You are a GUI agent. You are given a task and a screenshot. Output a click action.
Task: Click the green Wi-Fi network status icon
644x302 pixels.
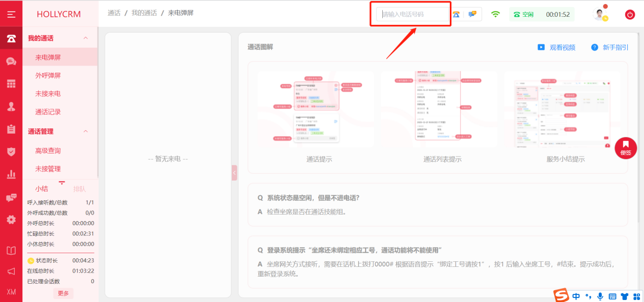(x=496, y=14)
